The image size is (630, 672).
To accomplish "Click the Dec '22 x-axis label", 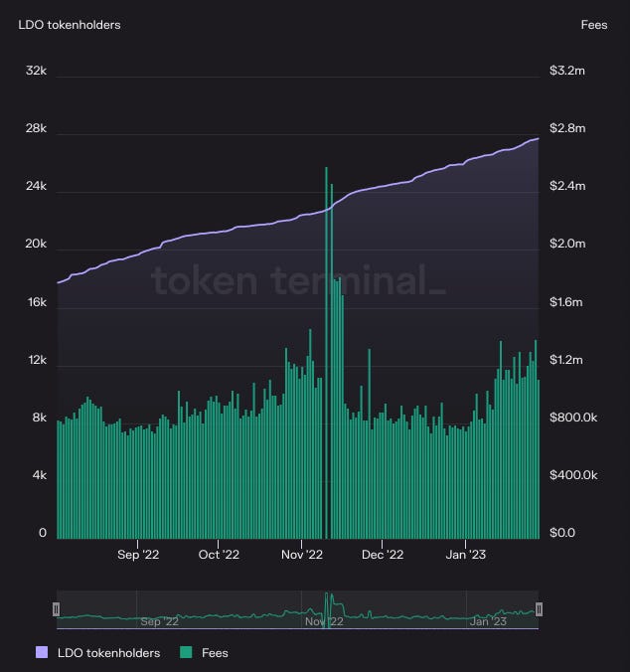I will point(382,555).
